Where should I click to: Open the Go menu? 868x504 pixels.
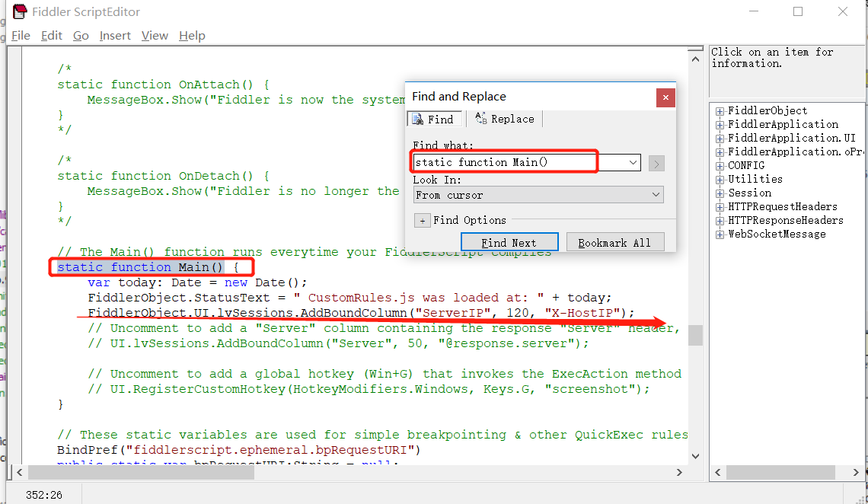pyautogui.click(x=81, y=36)
